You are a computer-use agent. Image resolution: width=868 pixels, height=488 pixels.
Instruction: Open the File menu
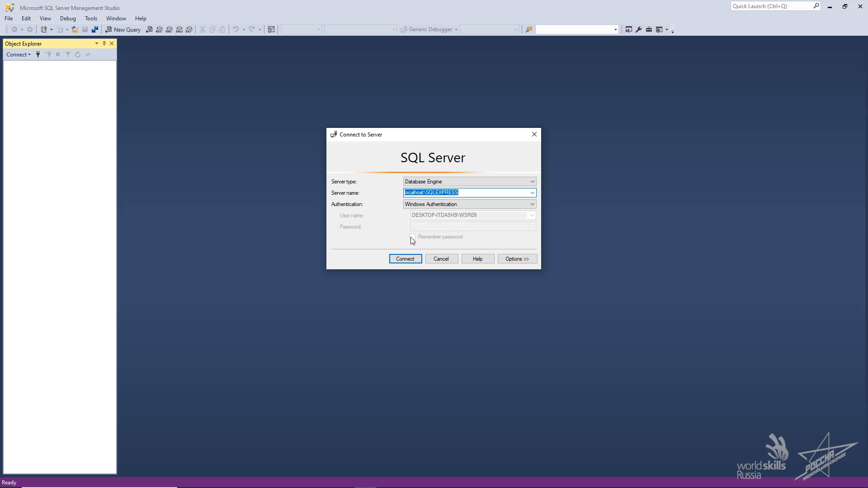tap(8, 18)
